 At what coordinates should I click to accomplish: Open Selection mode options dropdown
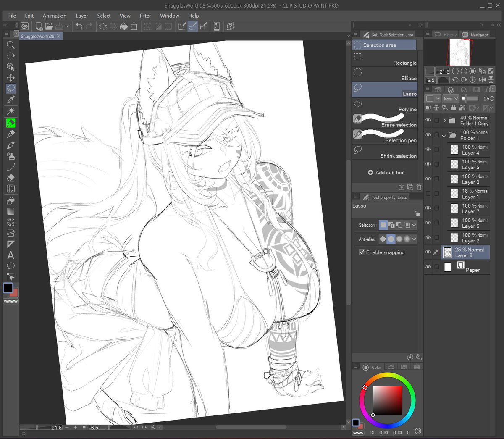414,225
